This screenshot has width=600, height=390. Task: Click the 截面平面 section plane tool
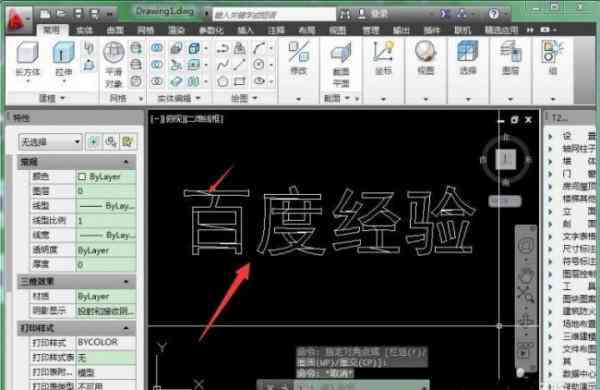click(341, 64)
